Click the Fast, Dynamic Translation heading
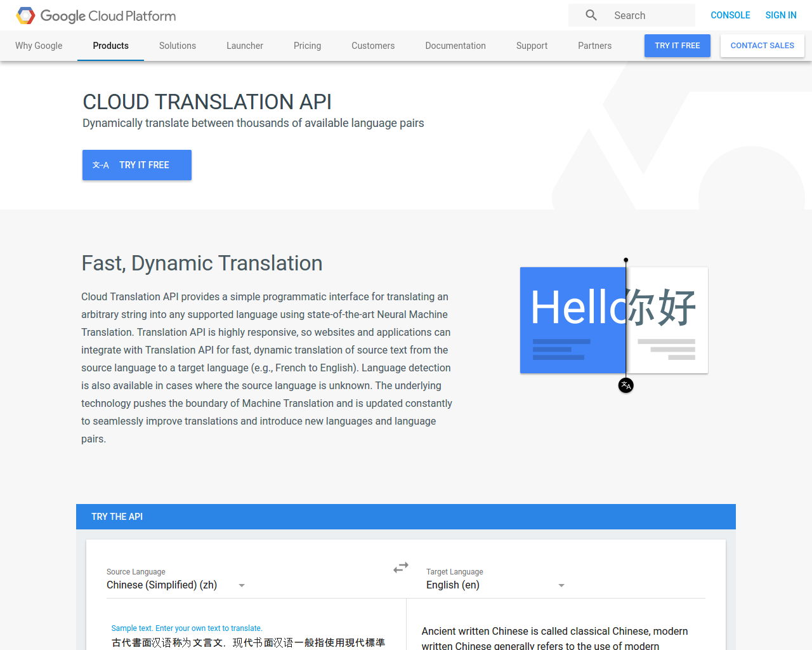 pos(202,263)
